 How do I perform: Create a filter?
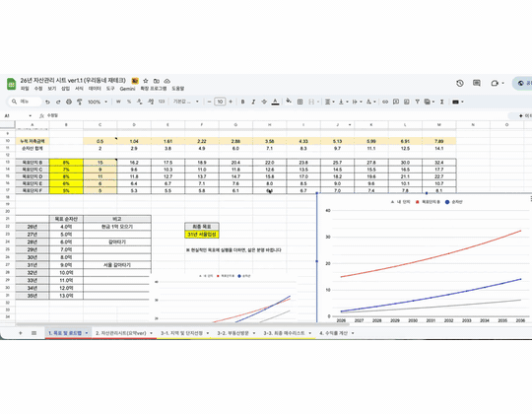[x=418, y=102]
